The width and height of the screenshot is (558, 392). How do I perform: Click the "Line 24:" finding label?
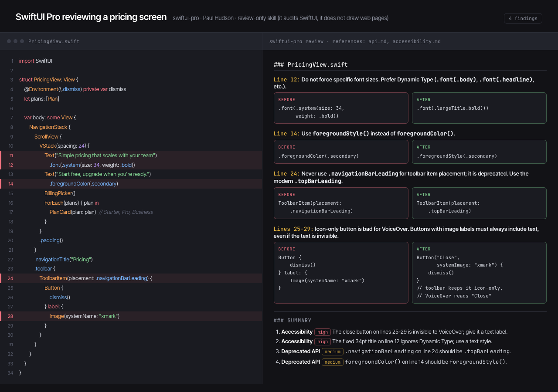pos(287,173)
